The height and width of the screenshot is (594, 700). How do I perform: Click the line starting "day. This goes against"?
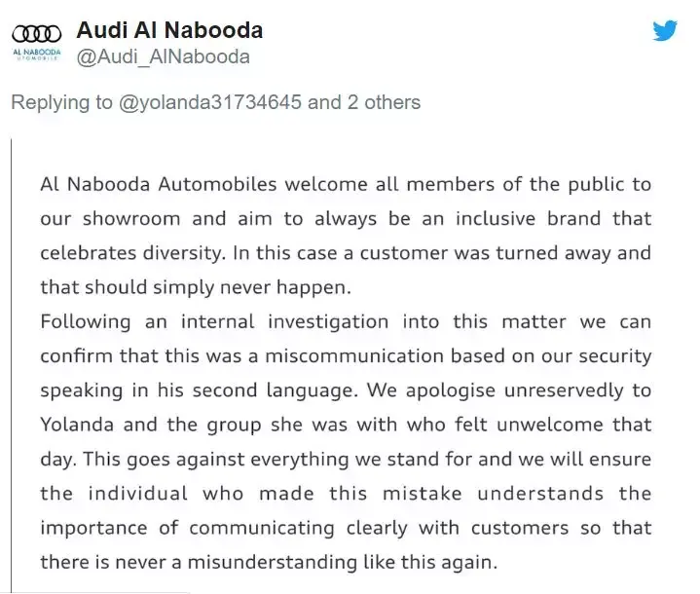pos(346,459)
